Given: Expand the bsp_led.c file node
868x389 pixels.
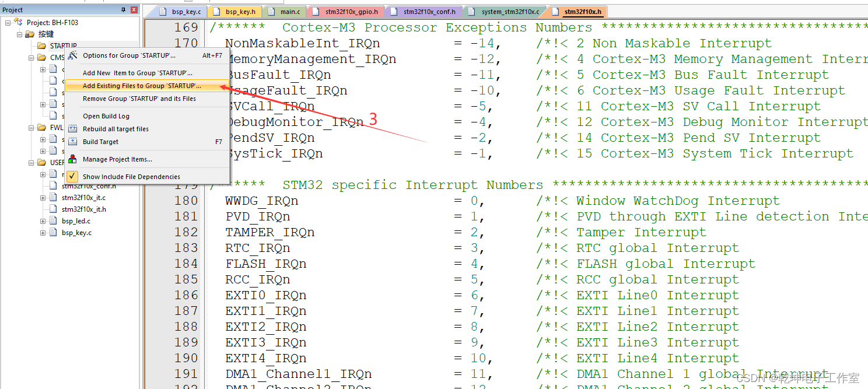Looking at the screenshot, I should [x=43, y=221].
